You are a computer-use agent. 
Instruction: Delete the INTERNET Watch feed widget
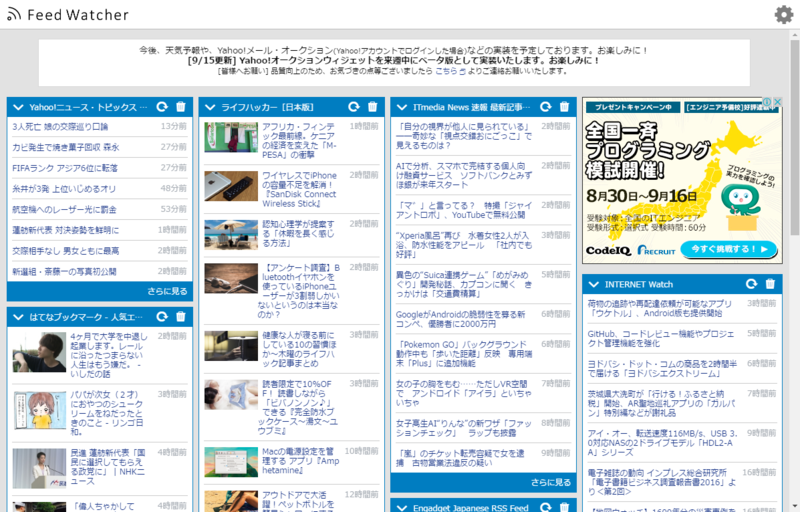[770, 284]
